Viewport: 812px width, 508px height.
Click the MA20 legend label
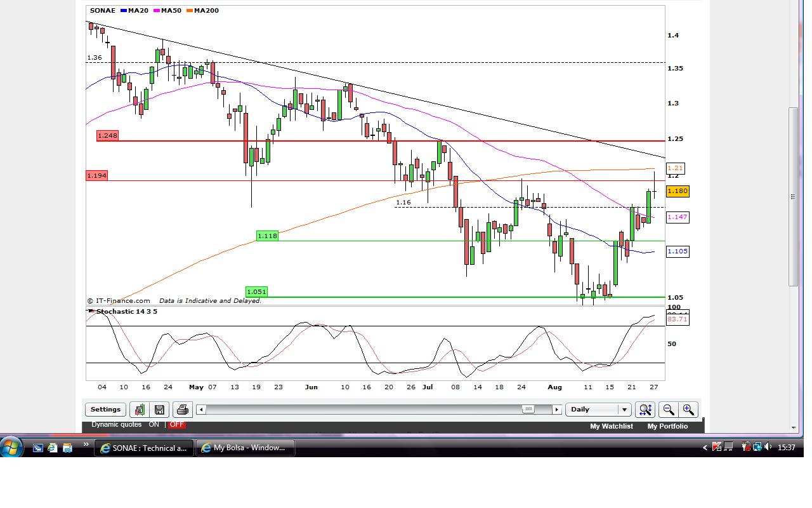pos(134,10)
